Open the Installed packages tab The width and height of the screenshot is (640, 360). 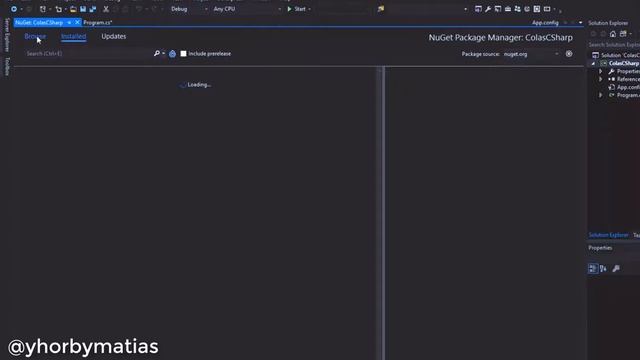(73, 36)
